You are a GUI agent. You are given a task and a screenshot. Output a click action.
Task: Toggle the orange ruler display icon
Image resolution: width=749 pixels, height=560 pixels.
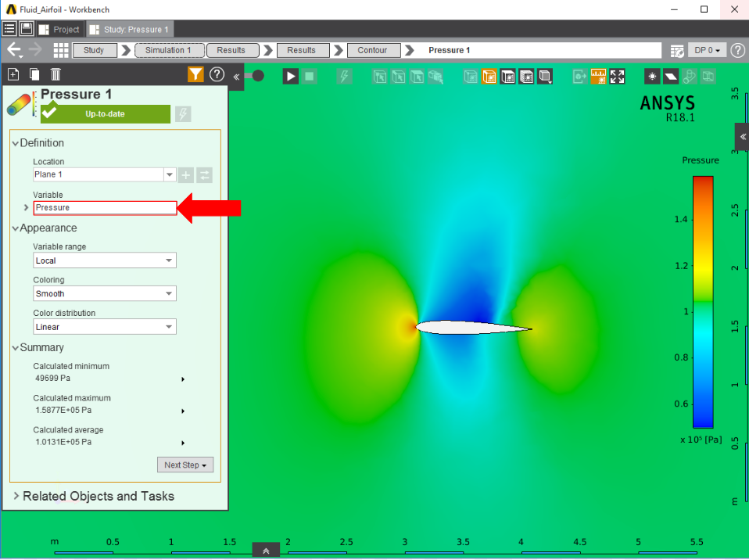599,77
